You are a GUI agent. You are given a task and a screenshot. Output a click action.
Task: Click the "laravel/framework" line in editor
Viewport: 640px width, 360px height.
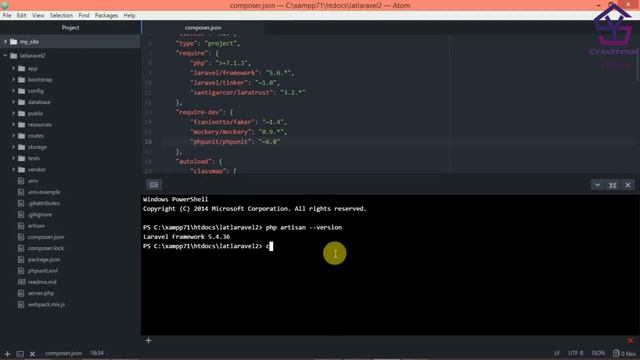242,73
